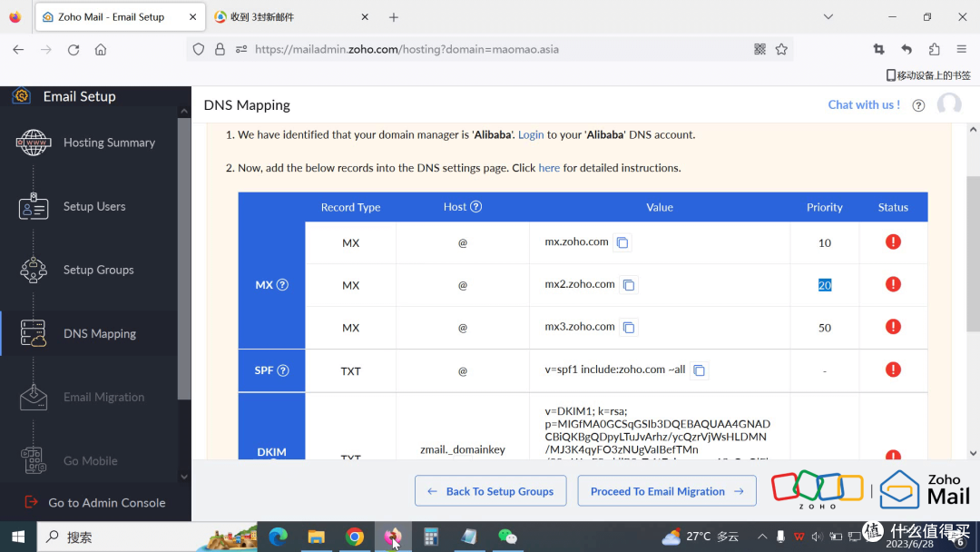The width and height of the screenshot is (980, 552).
Task: Open the user profile avatar
Action: click(949, 104)
